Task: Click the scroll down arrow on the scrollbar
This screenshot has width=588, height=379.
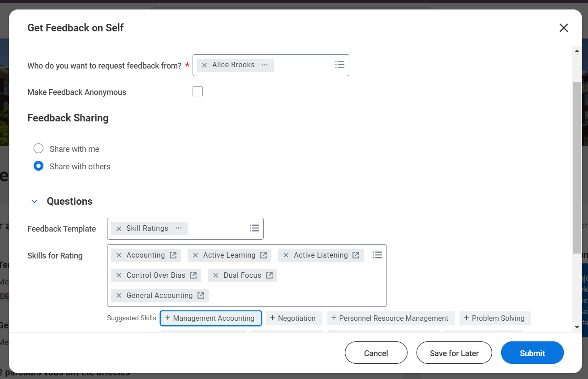Action: 577,327
